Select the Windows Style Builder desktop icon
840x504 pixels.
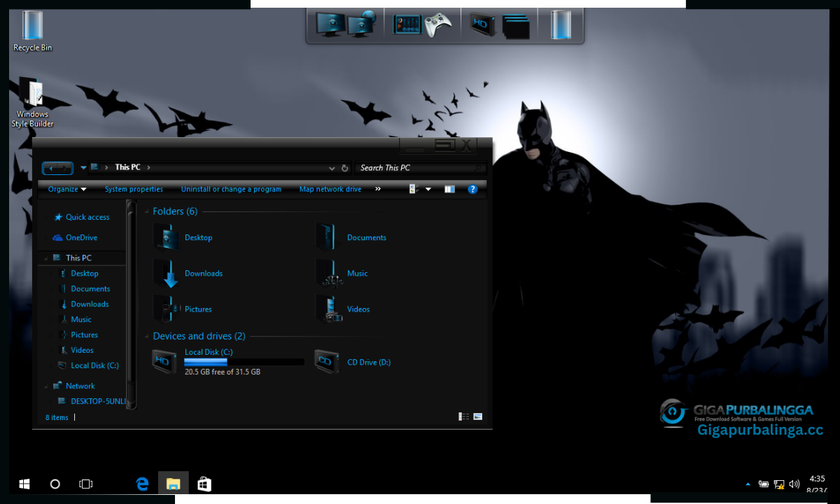pyautogui.click(x=32, y=104)
